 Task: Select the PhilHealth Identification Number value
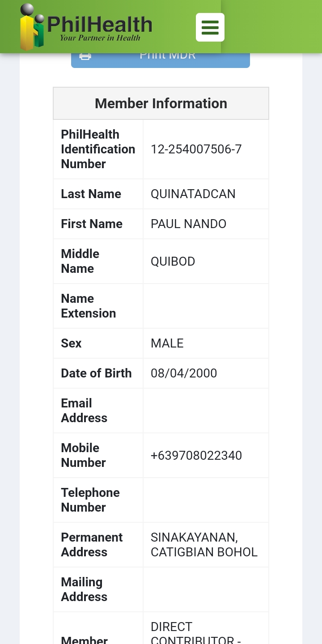(196, 149)
